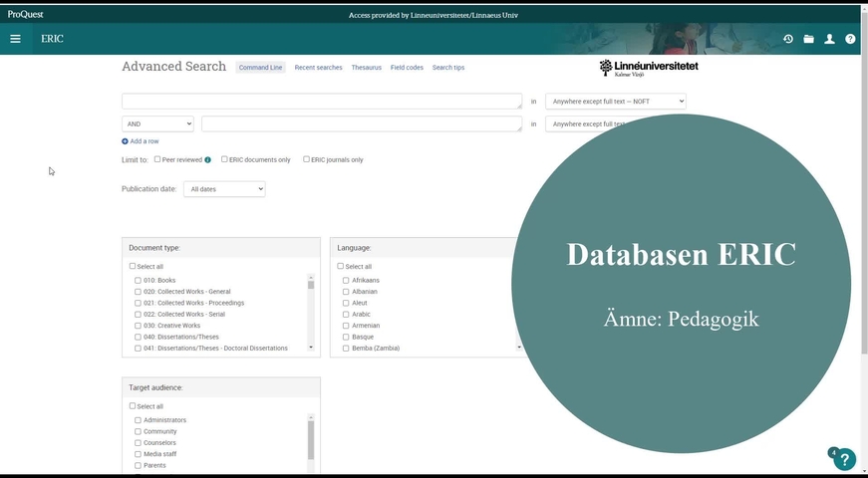Open help question mark icon in header

[850, 39]
